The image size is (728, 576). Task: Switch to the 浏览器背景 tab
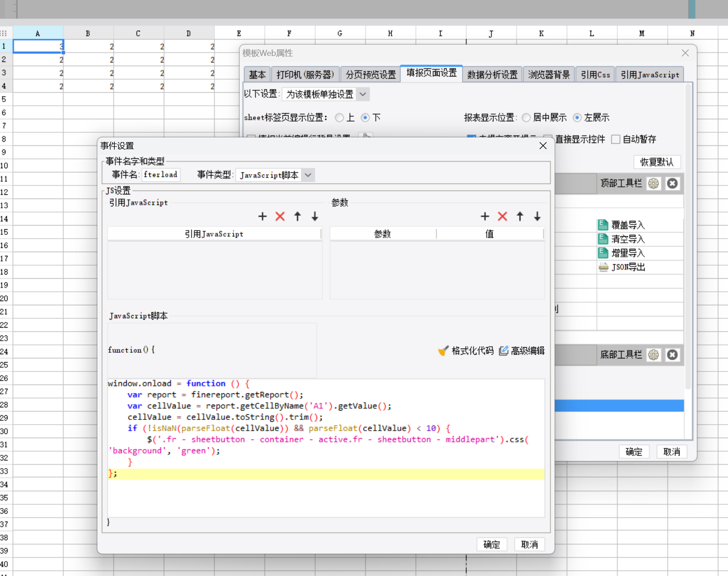pos(549,75)
